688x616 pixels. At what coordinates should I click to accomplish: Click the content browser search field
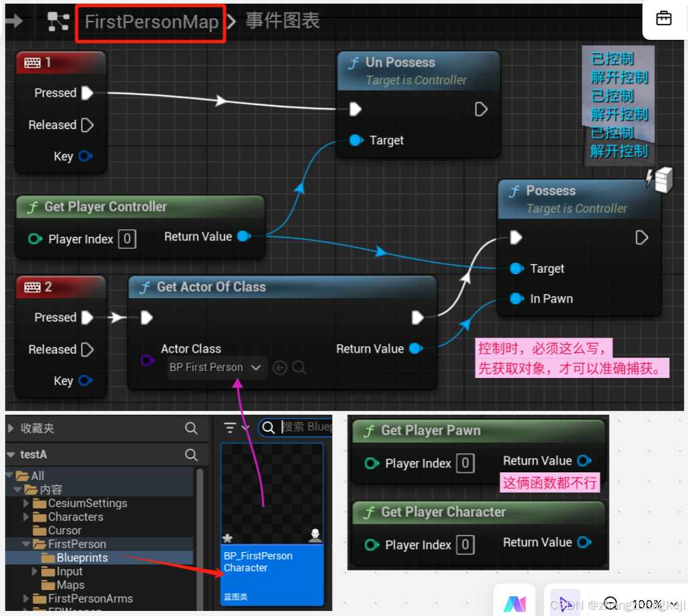[x=296, y=427]
